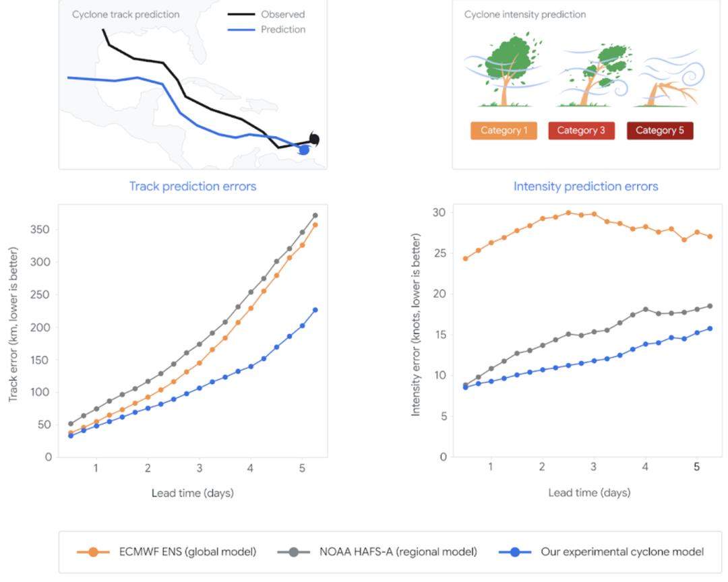
Task: Click the NOAA HAFS-A (regional model) label
Action: point(398,552)
